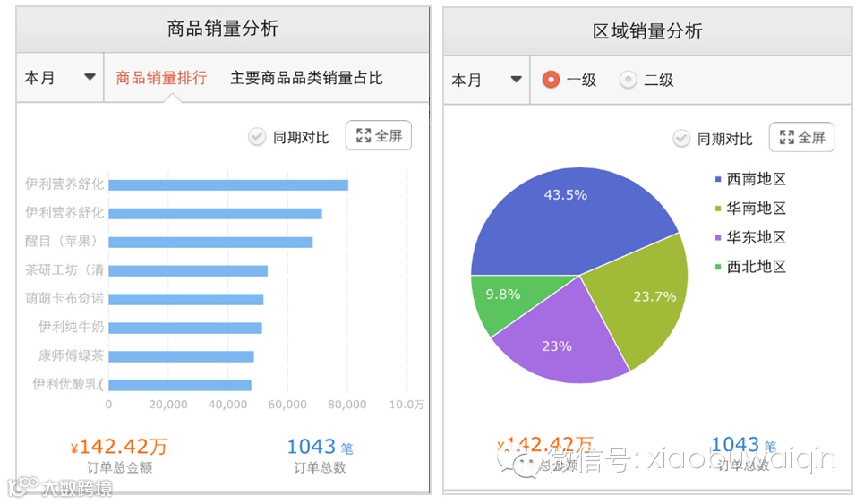Click the 康师傅绿茶 product label
The image size is (864, 504).
tap(71, 355)
